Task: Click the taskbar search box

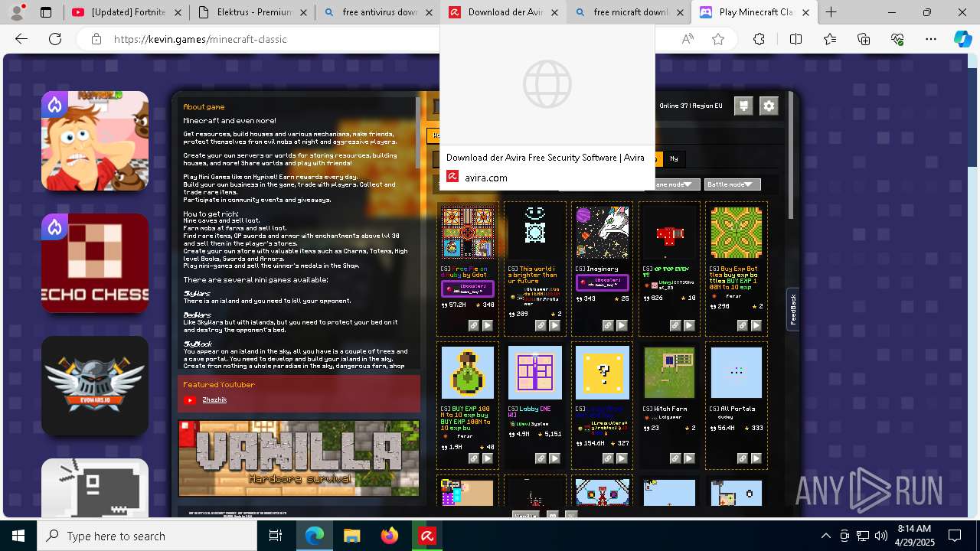Action: pos(147,536)
